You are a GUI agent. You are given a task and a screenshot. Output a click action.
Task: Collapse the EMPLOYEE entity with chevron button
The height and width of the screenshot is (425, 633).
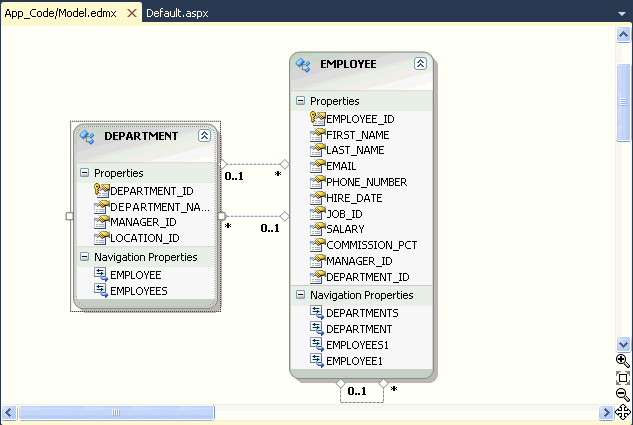(420, 64)
